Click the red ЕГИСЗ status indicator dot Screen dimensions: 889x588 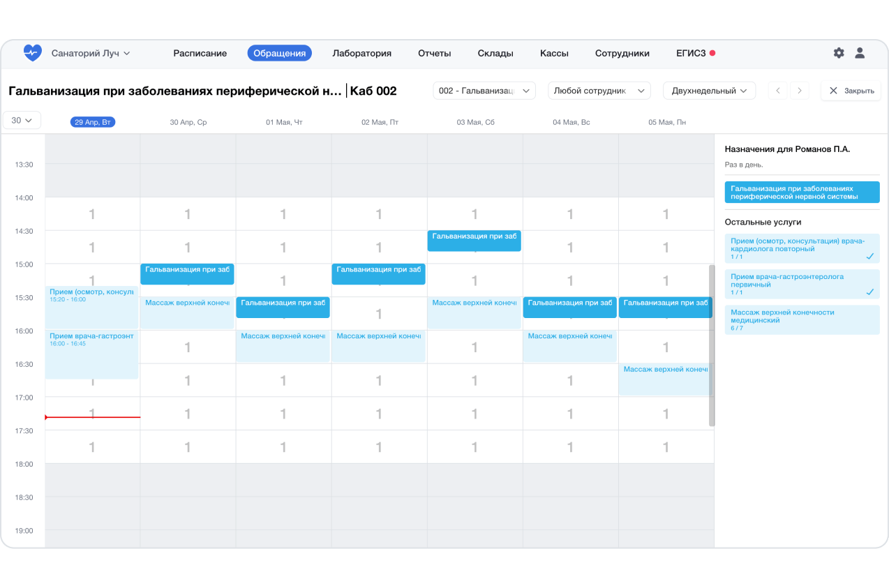(712, 53)
